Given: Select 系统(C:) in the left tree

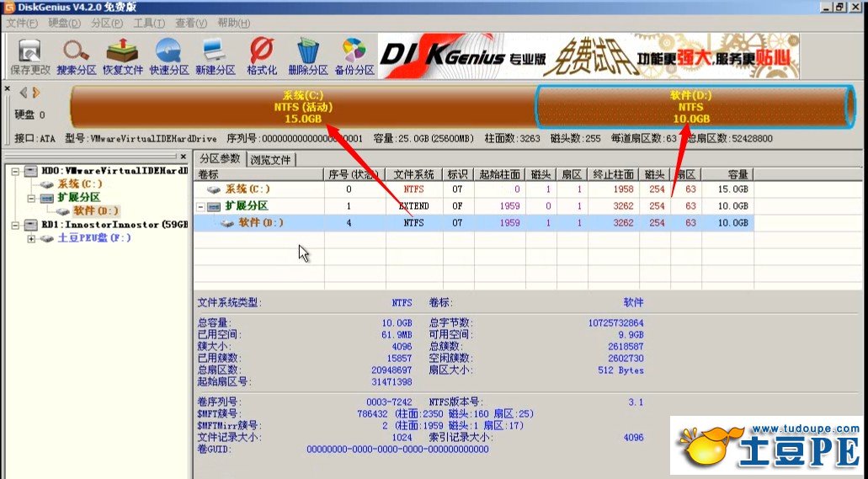Looking at the screenshot, I should tap(80, 184).
